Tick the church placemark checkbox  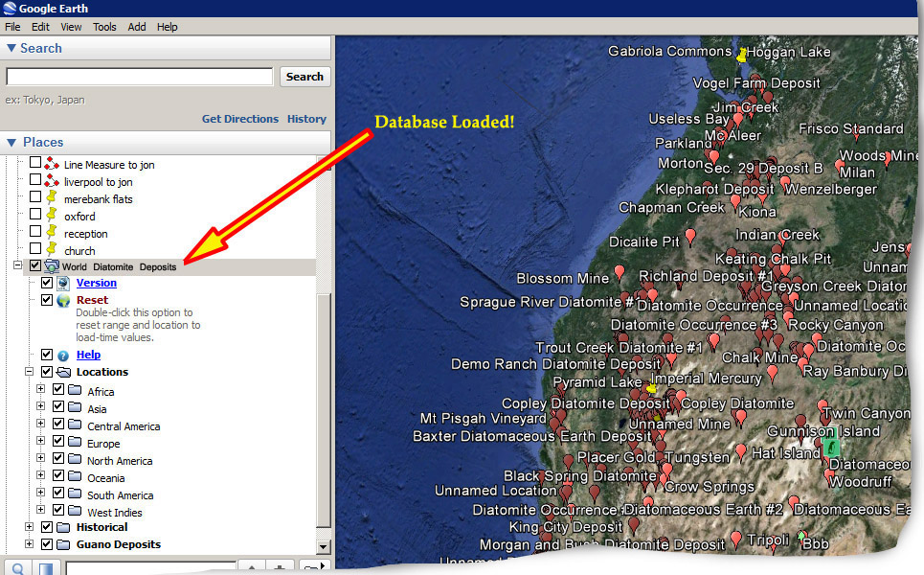[x=35, y=247]
